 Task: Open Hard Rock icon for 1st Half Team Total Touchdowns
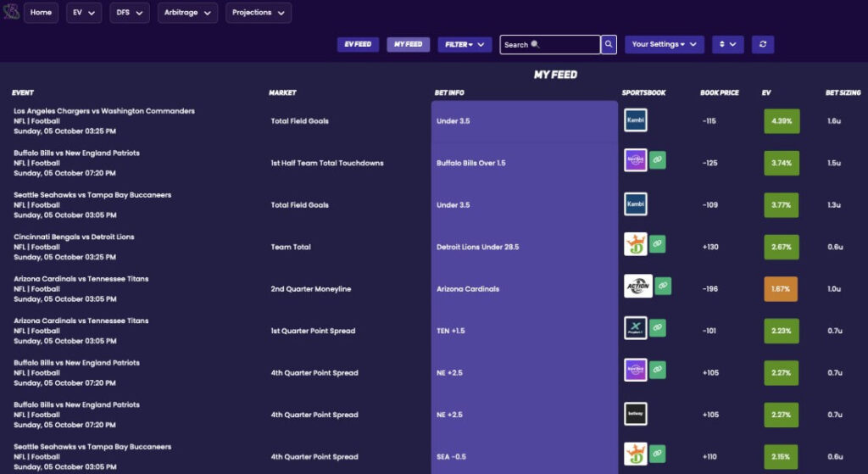point(636,160)
